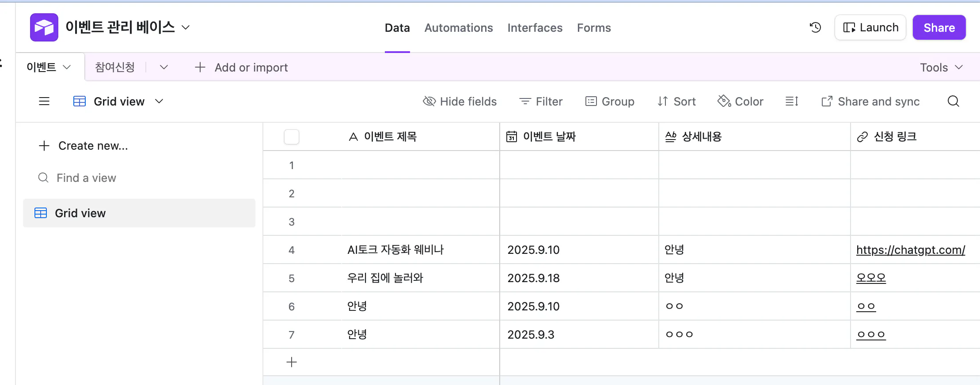Click Hide fields eye icon
980x385 pixels.
coord(429,102)
